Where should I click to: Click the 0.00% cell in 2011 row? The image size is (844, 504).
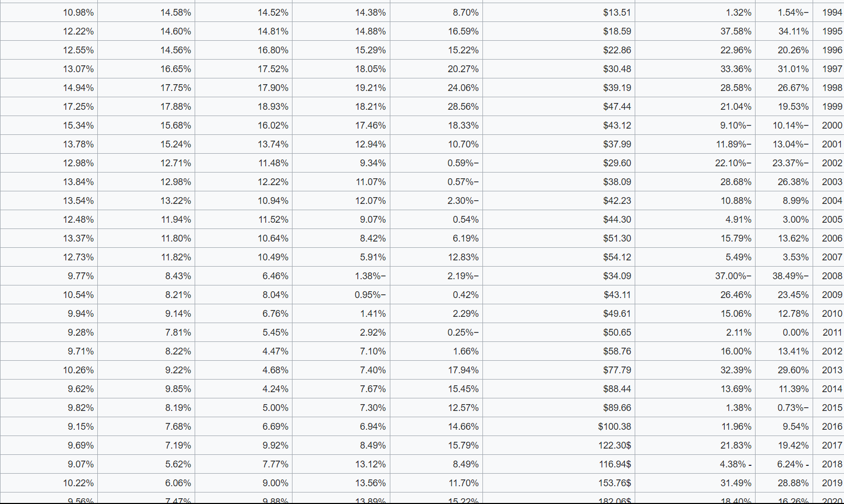[795, 333]
